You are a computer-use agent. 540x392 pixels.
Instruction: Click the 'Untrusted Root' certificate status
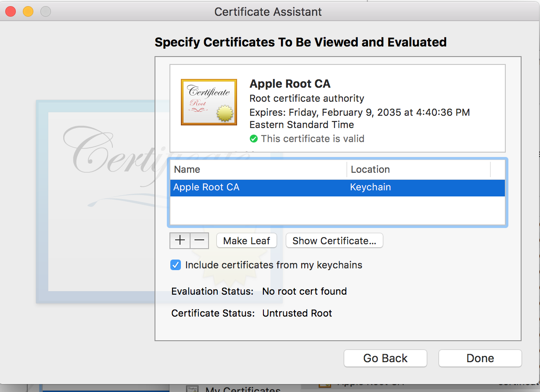pos(297,313)
